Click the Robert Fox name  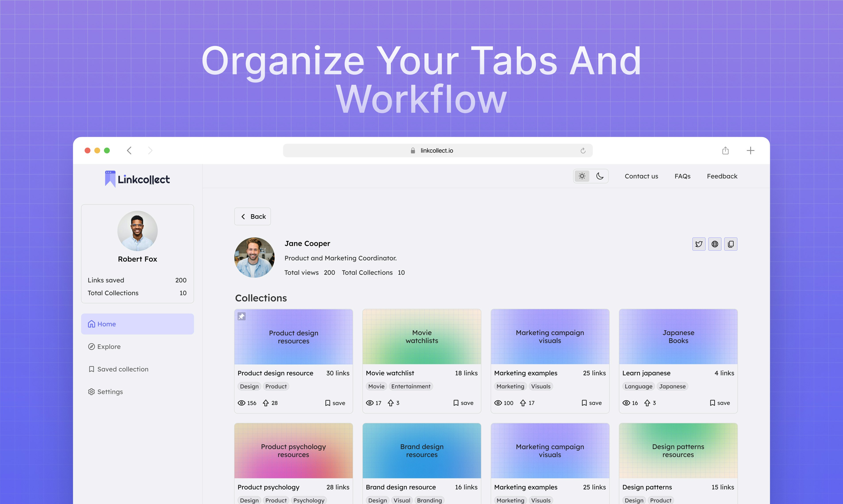[137, 259]
